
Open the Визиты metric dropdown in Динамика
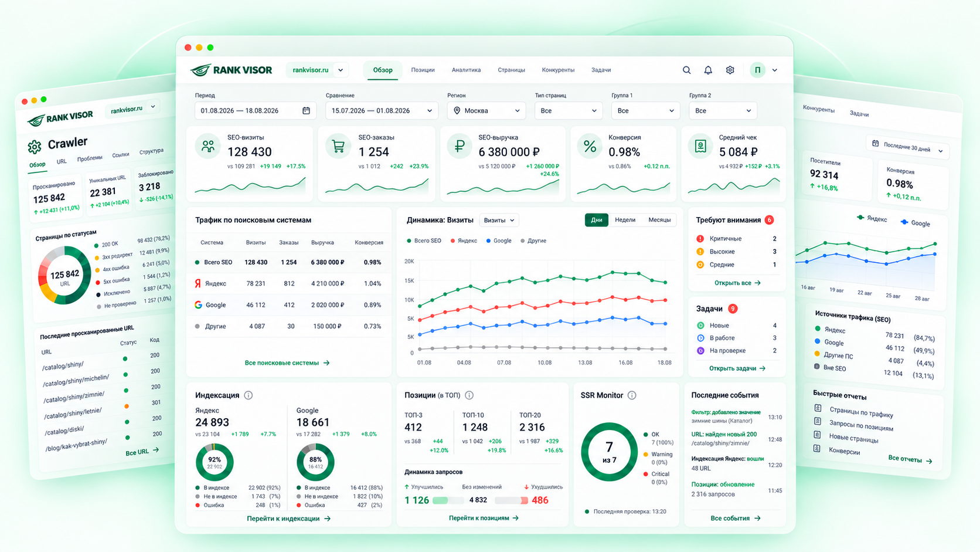[x=499, y=220]
